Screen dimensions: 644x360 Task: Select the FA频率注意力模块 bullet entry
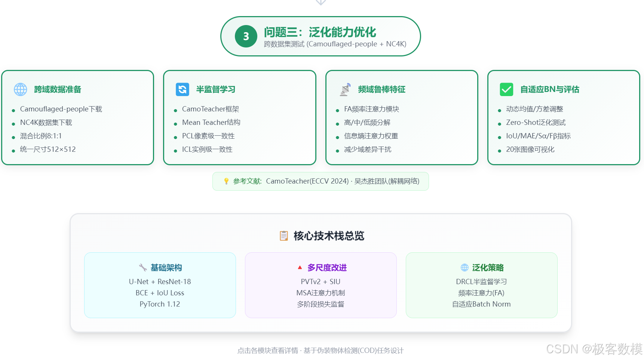[x=371, y=109]
